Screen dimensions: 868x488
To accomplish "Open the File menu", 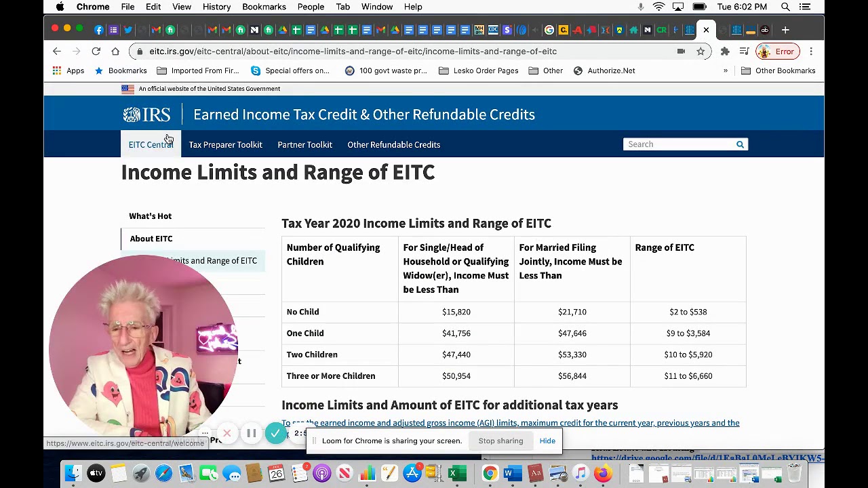I will pos(127,7).
